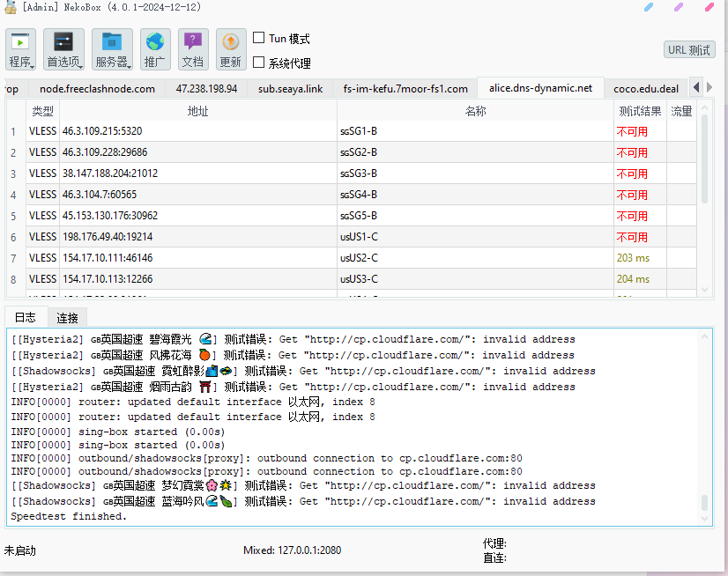Image resolution: width=728 pixels, height=576 pixels.
Task: Click 不可用 result for sgSG1-B
Action: [632, 131]
